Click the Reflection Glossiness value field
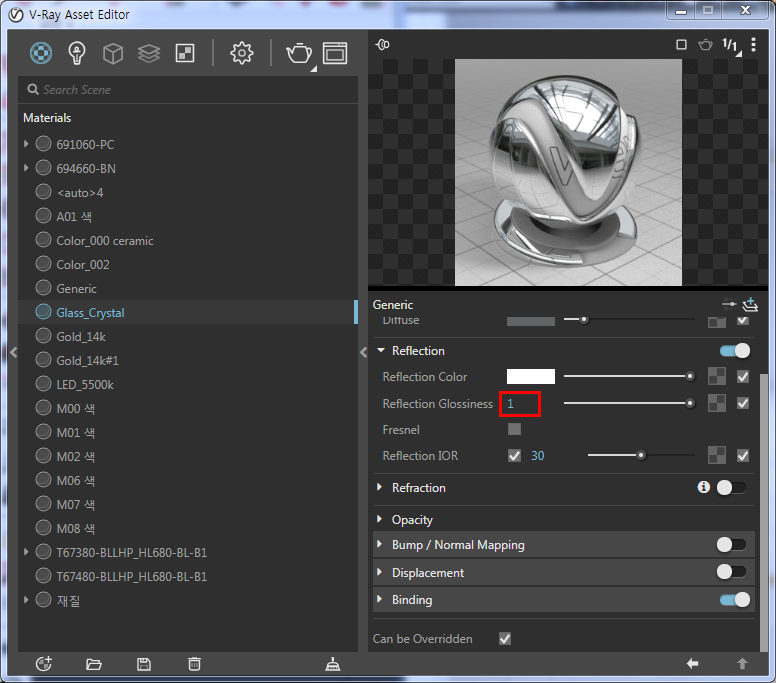Image resolution: width=776 pixels, height=683 pixels. click(x=520, y=404)
